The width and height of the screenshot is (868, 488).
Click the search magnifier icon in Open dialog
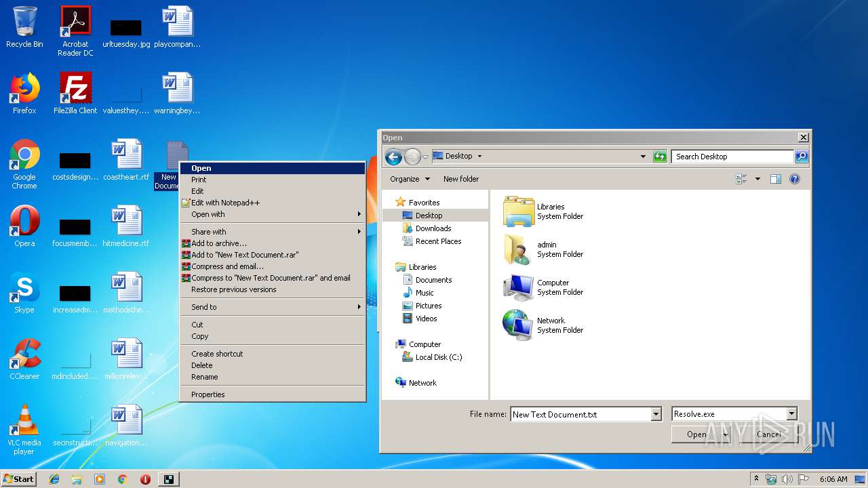point(802,157)
